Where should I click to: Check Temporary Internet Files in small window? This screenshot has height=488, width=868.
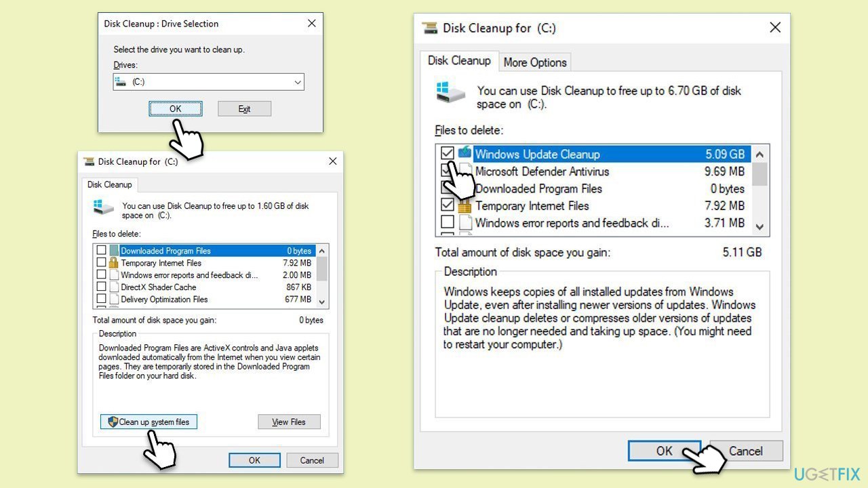click(x=102, y=263)
